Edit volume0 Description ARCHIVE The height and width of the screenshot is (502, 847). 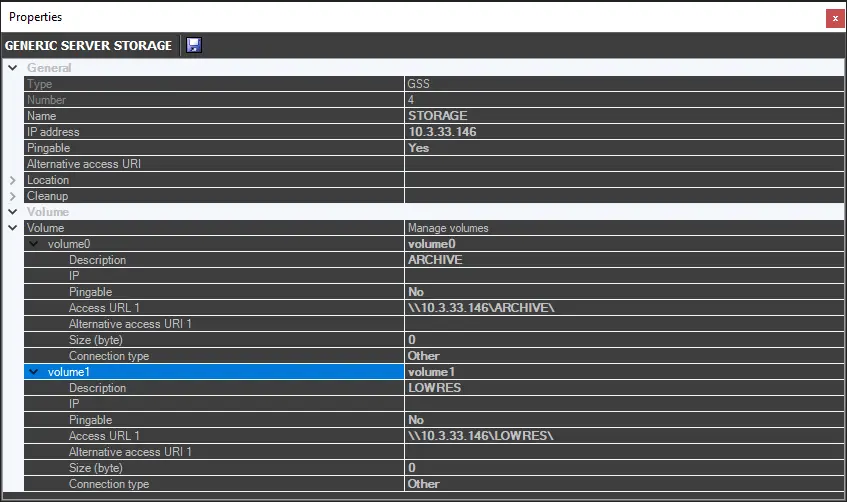pos(620,260)
